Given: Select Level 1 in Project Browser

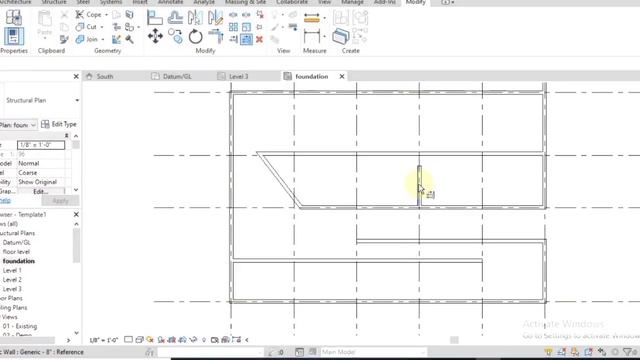Looking at the screenshot, I should tap(12, 270).
